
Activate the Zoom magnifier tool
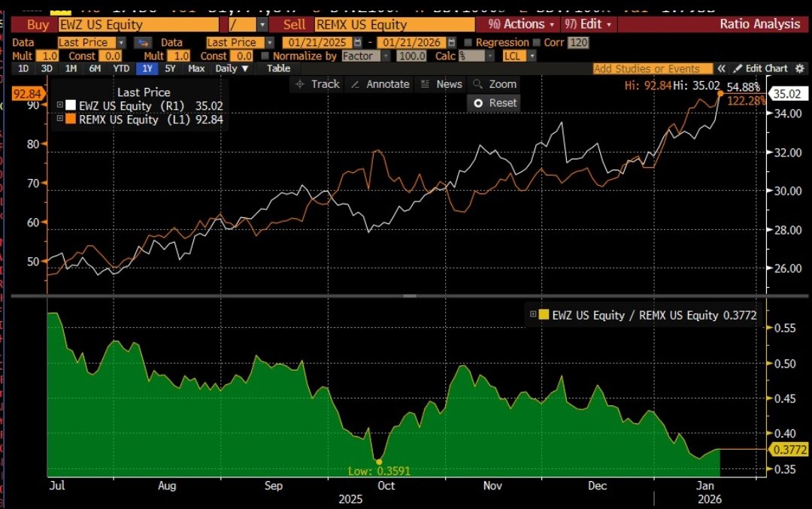pos(495,84)
